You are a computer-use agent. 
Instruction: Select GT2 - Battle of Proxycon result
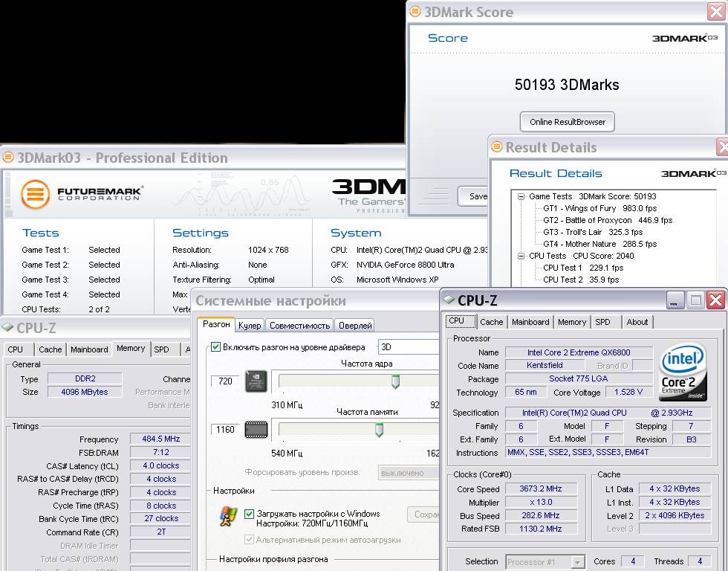click(608, 220)
